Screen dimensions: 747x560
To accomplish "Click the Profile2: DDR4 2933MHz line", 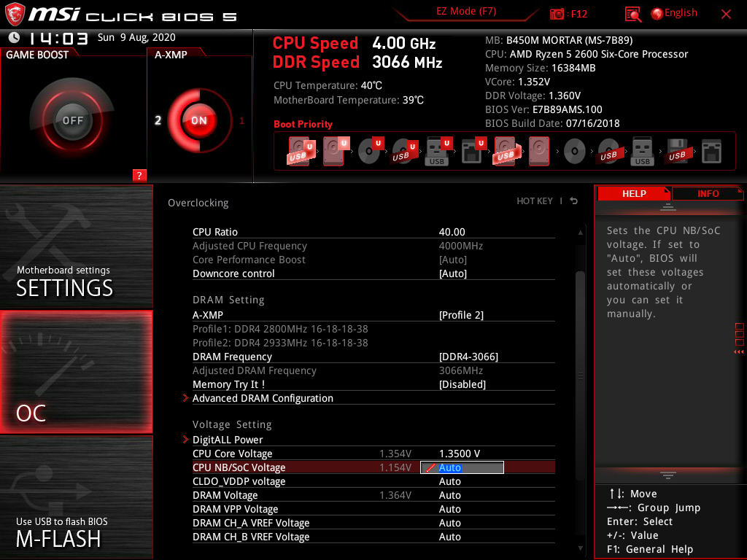I will coord(280,343).
